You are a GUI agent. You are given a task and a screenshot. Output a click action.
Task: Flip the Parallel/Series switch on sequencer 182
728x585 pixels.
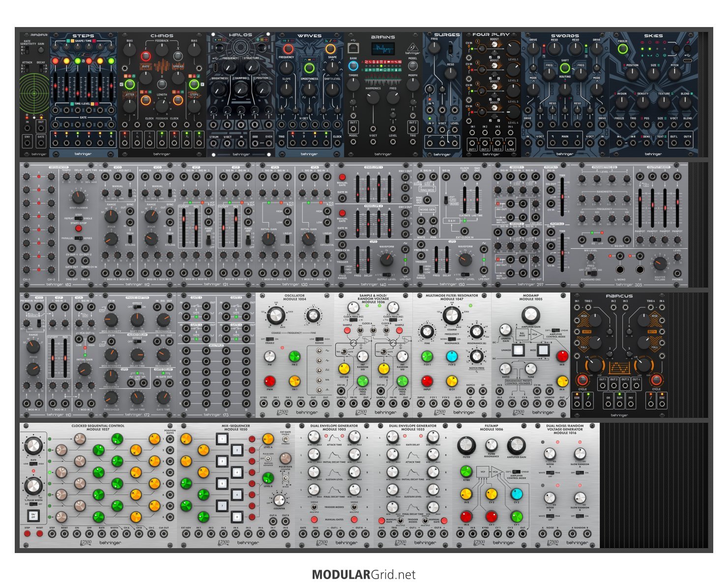79,238
